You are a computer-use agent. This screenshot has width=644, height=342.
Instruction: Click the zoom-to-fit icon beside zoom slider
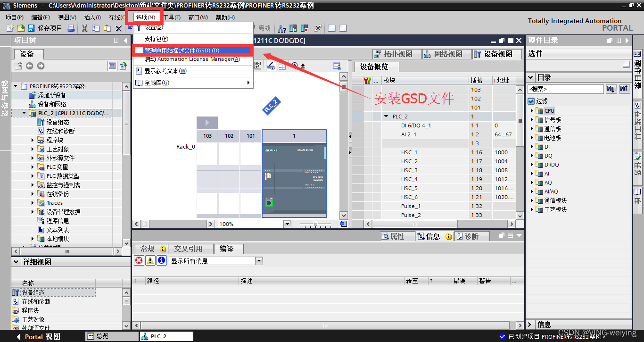point(344,224)
